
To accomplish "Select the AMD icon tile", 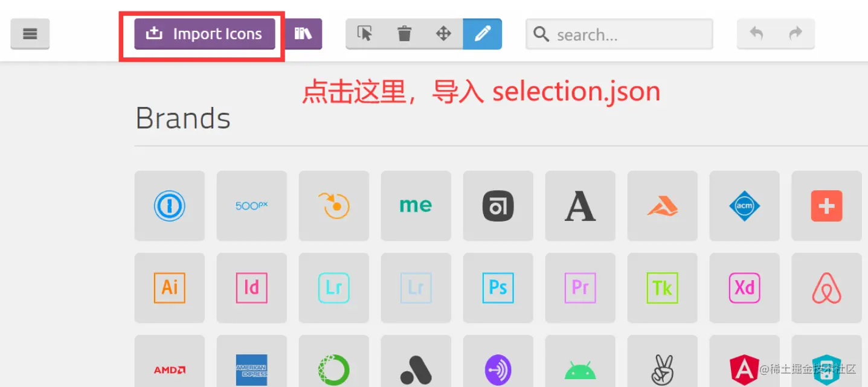I will pyautogui.click(x=170, y=361).
